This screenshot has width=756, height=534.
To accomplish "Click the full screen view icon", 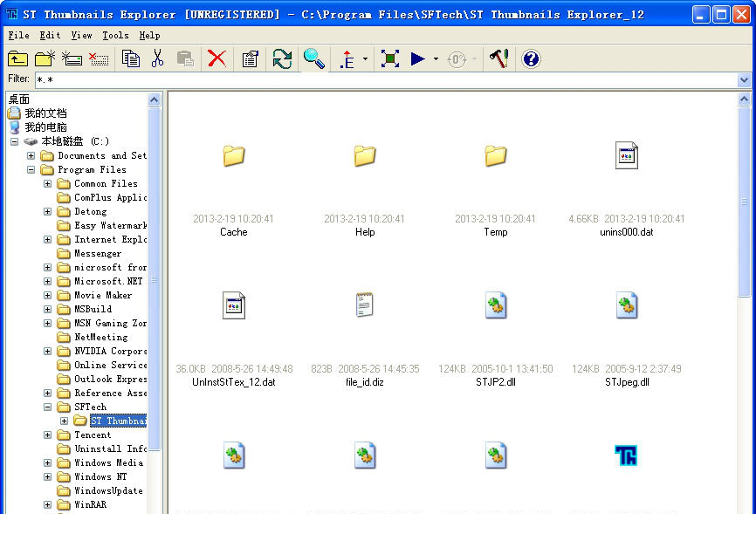I will tap(390, 59).
